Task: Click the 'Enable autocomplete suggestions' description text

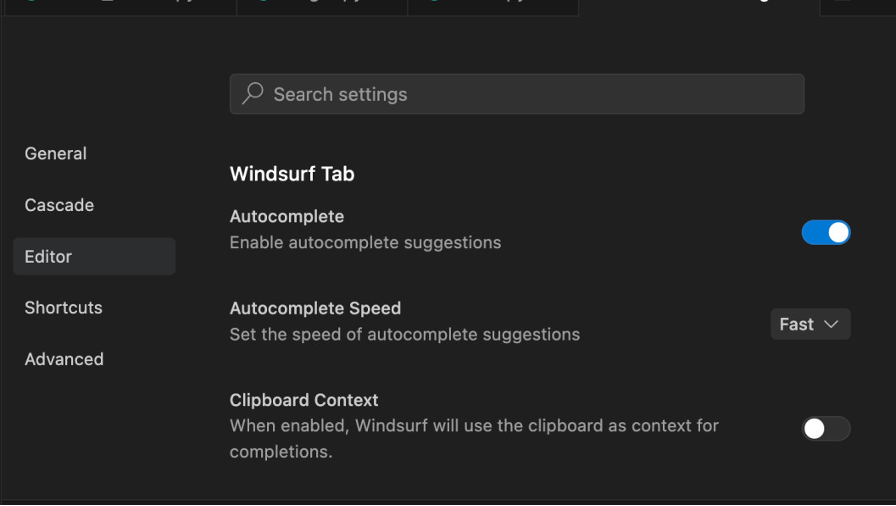Action: coord(365,242)
